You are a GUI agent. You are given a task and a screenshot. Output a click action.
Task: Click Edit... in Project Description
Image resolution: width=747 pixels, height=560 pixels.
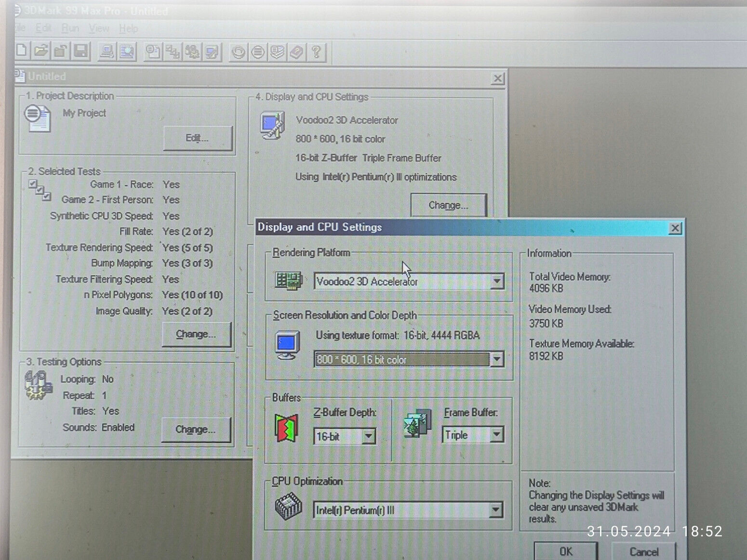click(198, 138)
